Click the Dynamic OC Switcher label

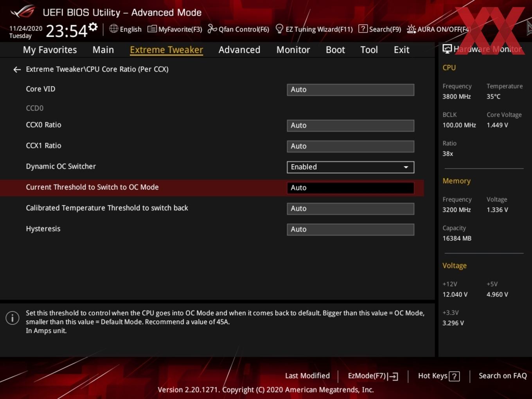61,166
